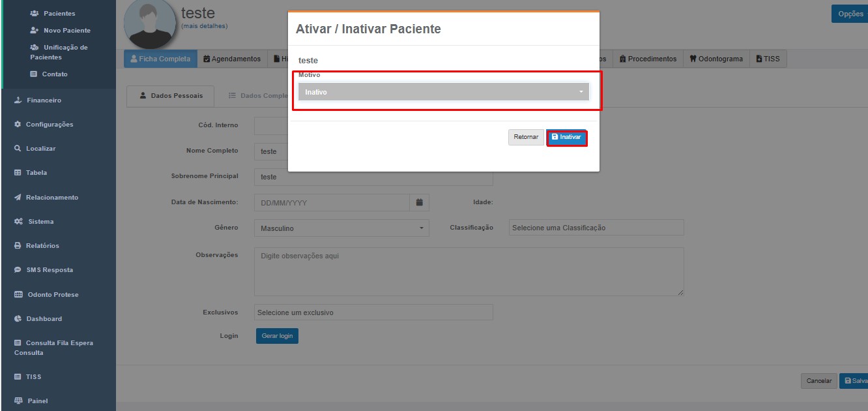868x411 pixels.
Task: Open the Classificação selection field
Action: 596,228
